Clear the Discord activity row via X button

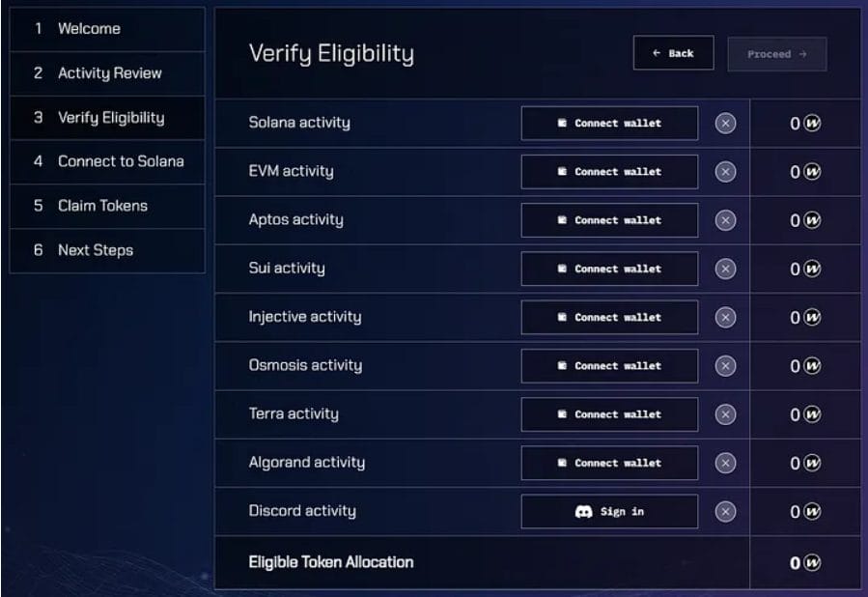point(723,511)
